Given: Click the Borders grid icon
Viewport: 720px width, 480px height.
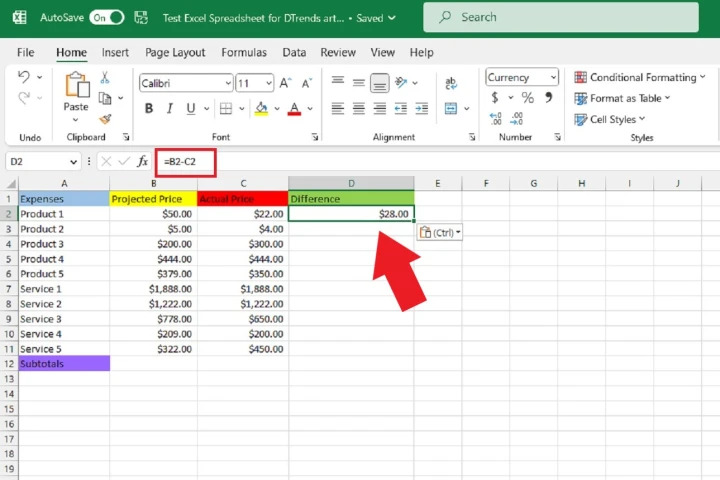Looking at the screenshot, I should pyautogui.click(x=226, y=109).
